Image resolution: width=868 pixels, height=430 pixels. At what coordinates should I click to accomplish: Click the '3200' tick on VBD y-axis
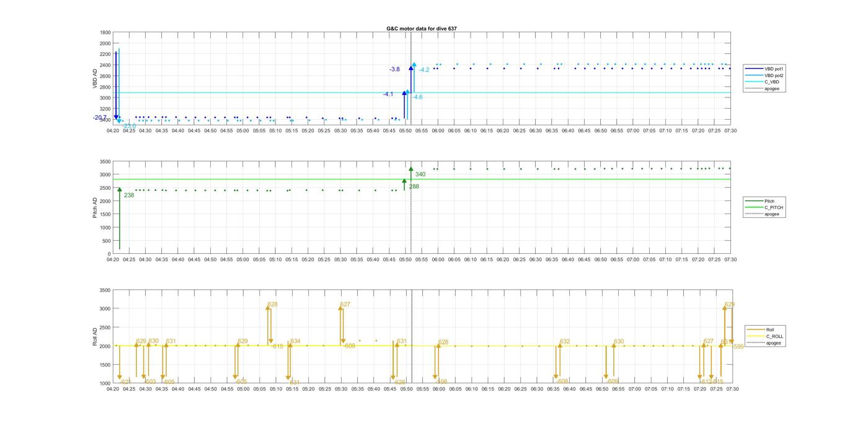click(x=105, y=109)
